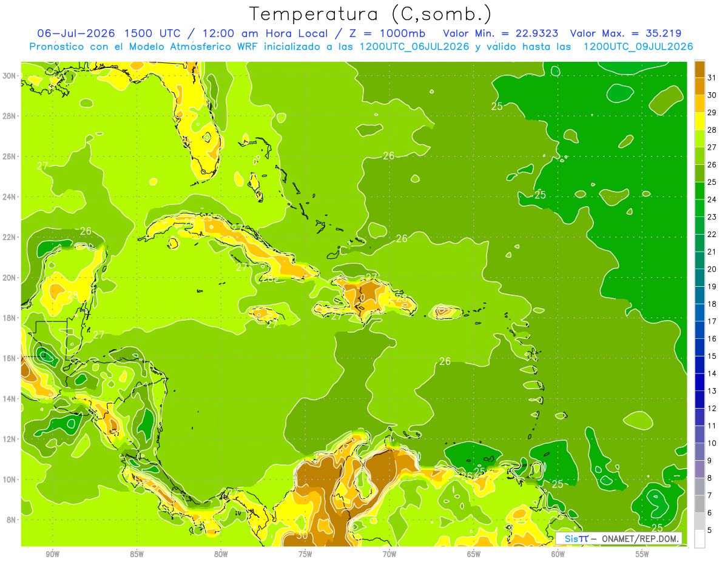The width and height of the screenshot is (728, 562).
Task: Click the 65W longitude axis label
Action: (x=474, y=554)
